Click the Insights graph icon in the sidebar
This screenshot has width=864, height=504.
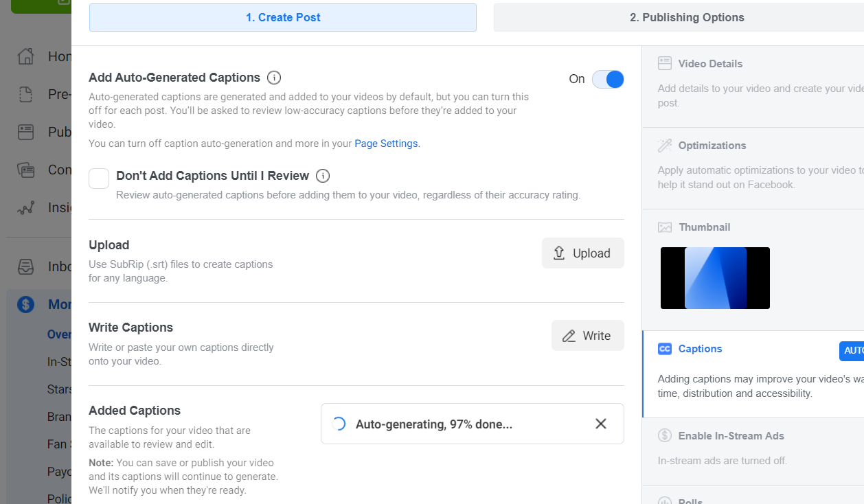[x=25, y=207]
